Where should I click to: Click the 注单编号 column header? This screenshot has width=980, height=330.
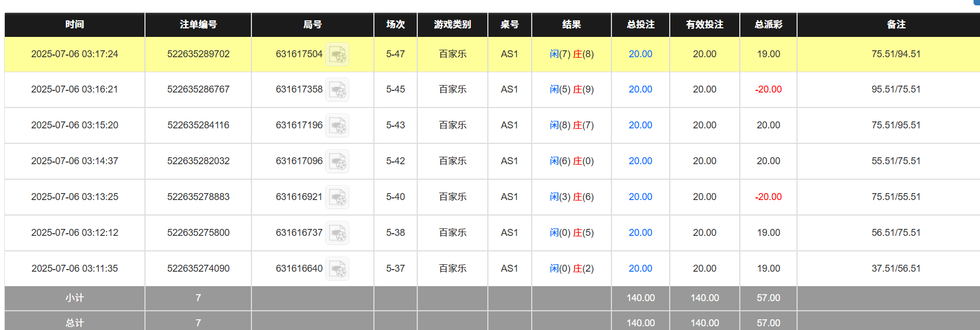[x=198, y=25]
